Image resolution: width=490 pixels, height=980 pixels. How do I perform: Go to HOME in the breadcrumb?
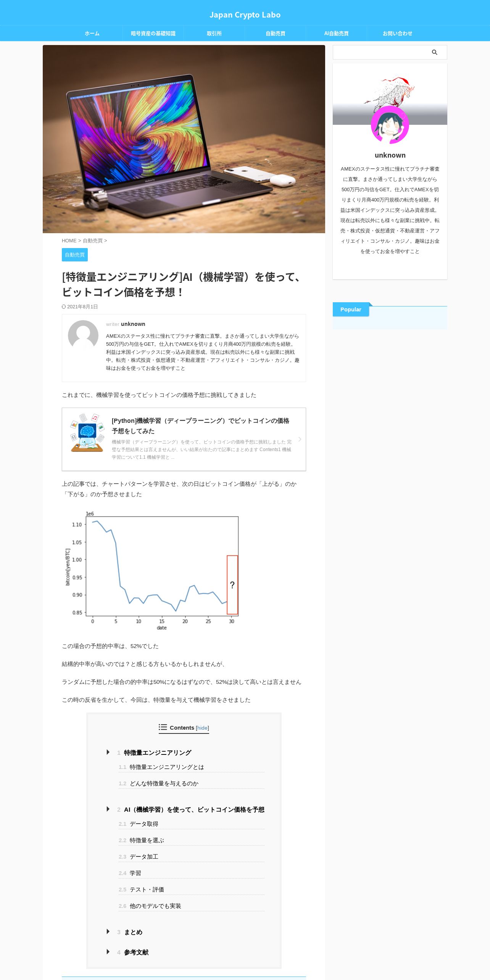tap(69, 241)
